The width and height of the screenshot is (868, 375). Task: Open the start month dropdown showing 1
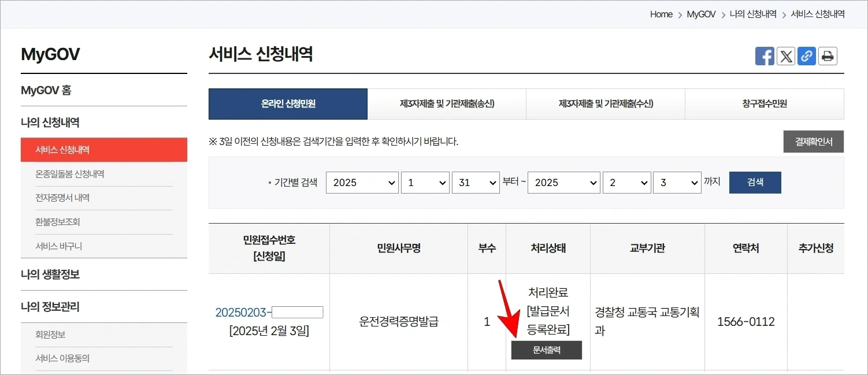tap(425, 182)
